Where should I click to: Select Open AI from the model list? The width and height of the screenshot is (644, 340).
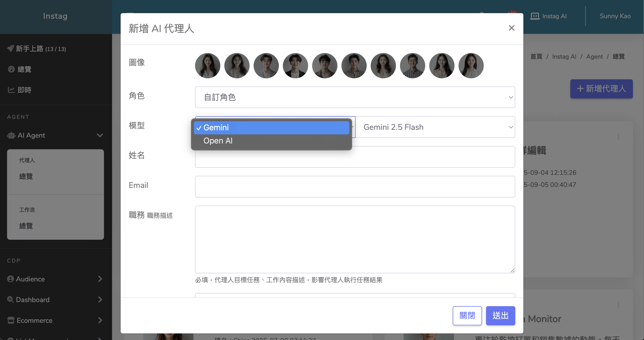click(218, 141)
